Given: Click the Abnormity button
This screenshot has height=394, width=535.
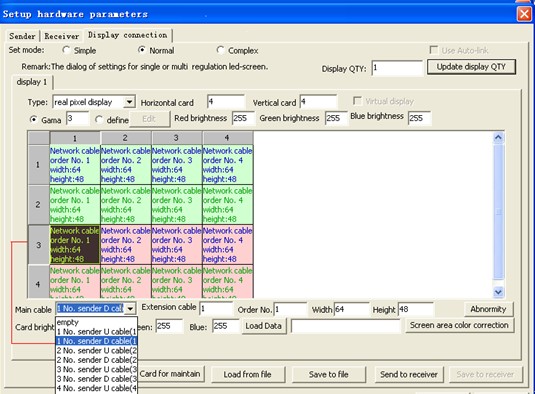Looking at the screenshot, I should pos(488,309).
